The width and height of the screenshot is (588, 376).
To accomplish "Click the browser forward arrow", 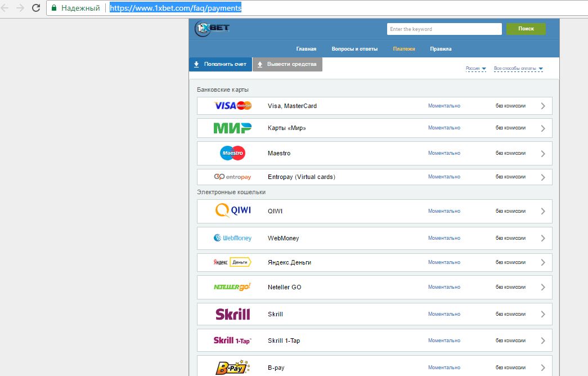I will tap(20, 8).
